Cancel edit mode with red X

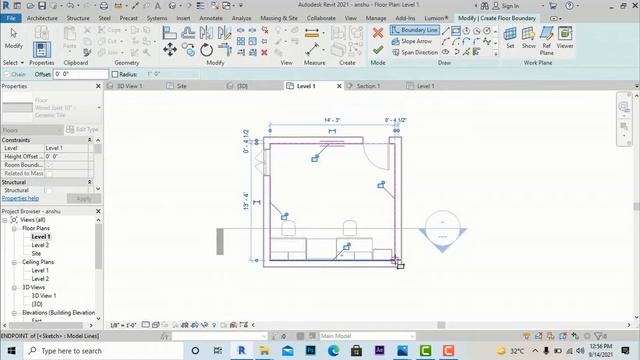click(378, 33)
